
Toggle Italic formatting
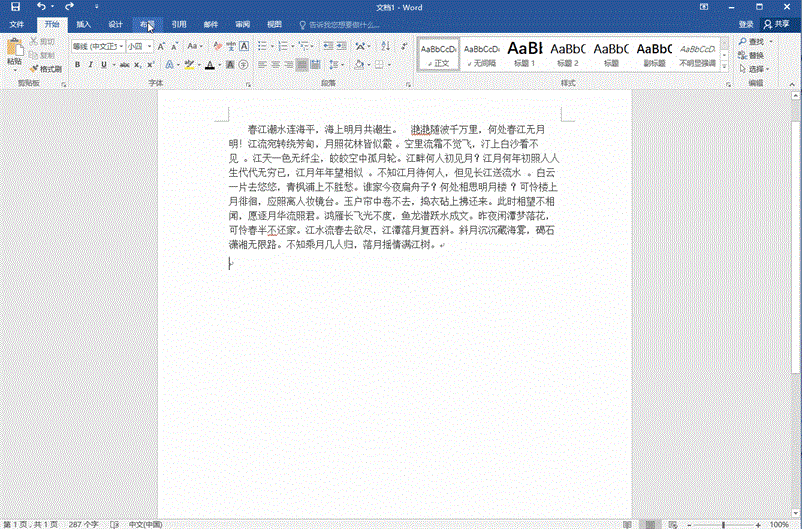(90, 66)
